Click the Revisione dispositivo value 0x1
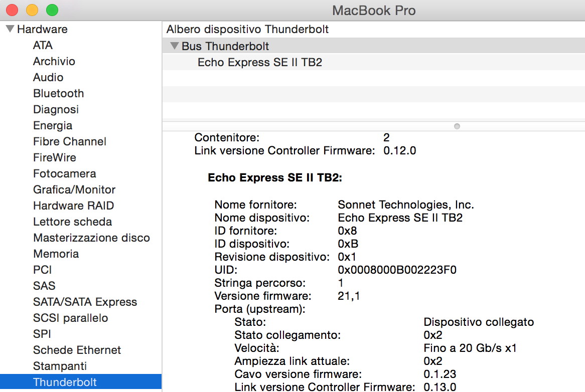This screenshot has height=392, width=585. (x=347, y=257)
